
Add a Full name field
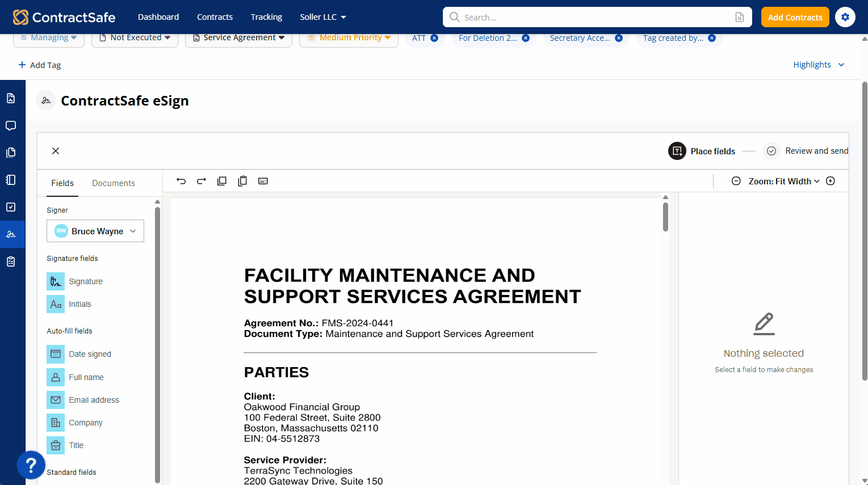pyautogui.click(x=76, y=377)
